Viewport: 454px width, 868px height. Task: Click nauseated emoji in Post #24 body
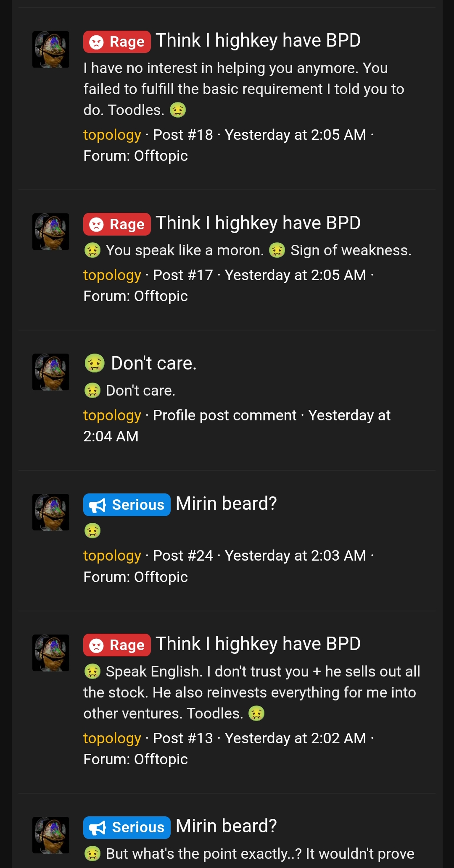point(92,531)
